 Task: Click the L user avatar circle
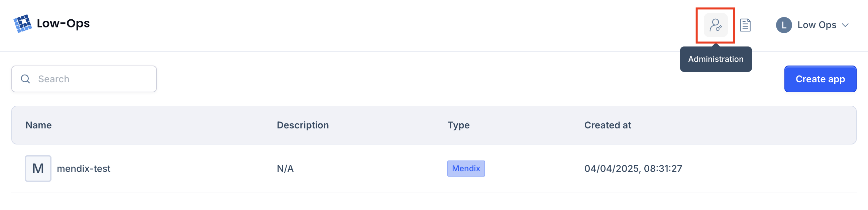[x=784, y=25]
